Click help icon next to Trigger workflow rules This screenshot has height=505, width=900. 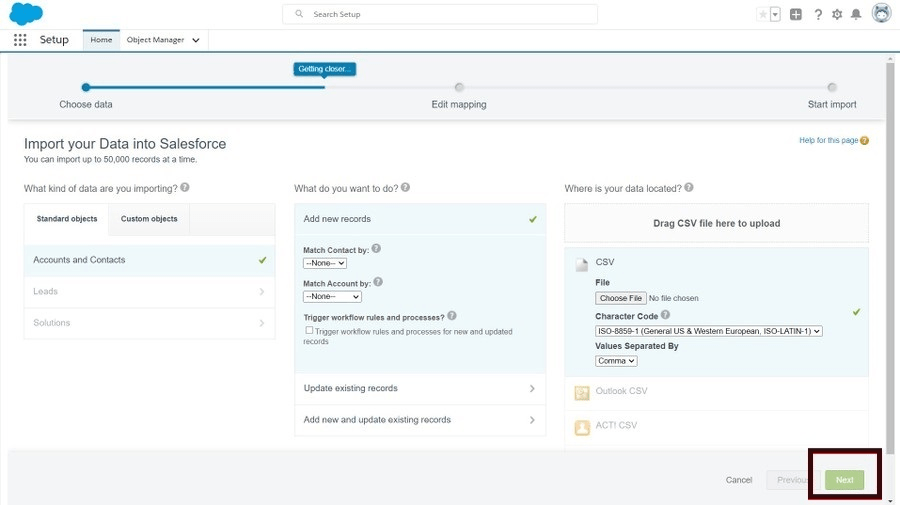pos(452,316)
